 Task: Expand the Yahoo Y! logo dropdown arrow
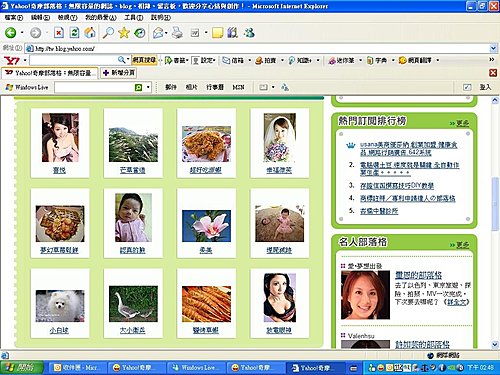(x=25, y=60)
